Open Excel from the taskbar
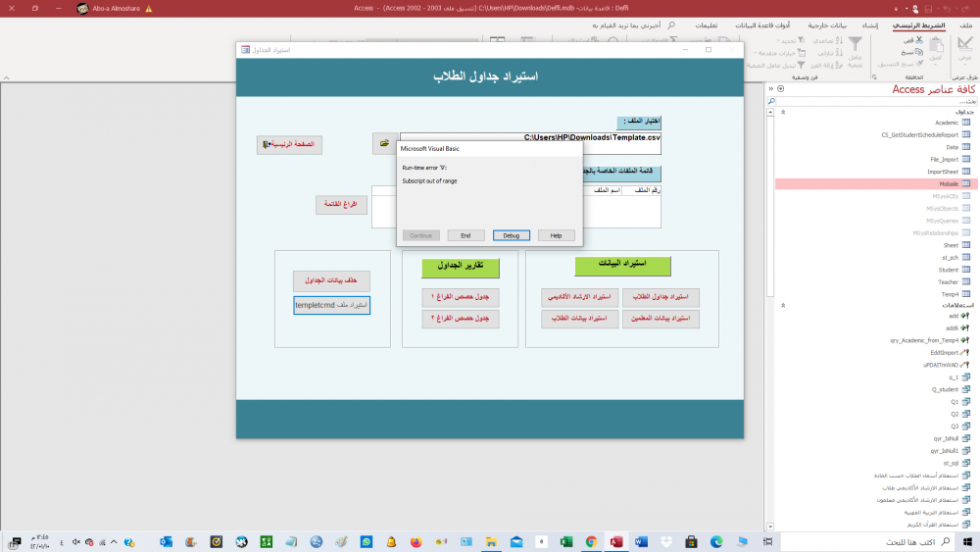Screen dimensions: 980x552 [566, 542]
